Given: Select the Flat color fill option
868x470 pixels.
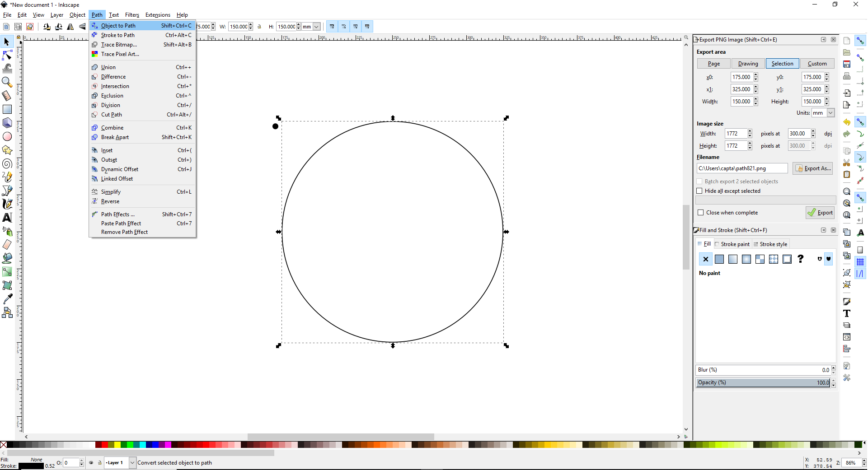Looking at the screenshot, I should 719,259.
